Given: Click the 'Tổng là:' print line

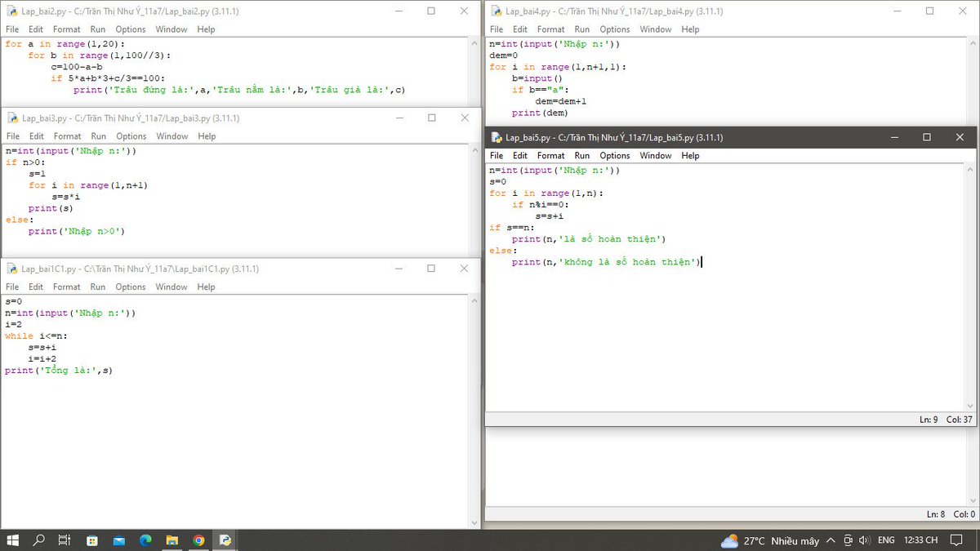Looking at the screenshot, I should click(x=59, y=370).
